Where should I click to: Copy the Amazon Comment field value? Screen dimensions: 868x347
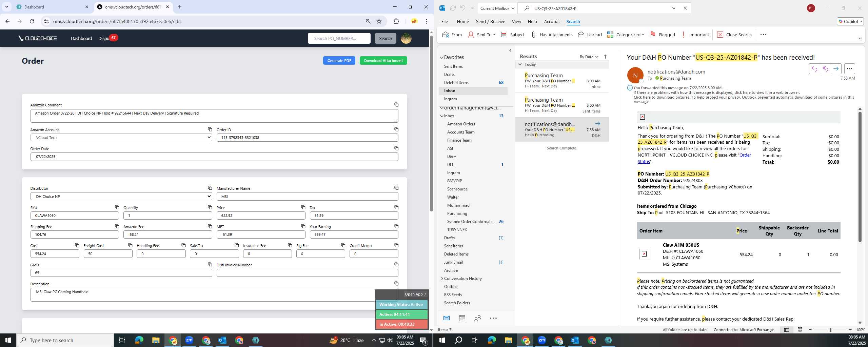coord(396,105)
